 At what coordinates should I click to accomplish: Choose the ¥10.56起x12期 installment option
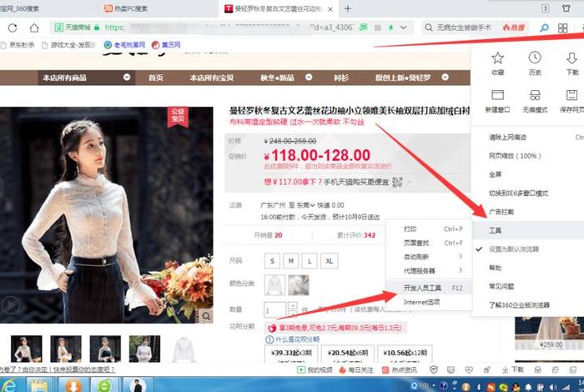[x=405, y=354]
